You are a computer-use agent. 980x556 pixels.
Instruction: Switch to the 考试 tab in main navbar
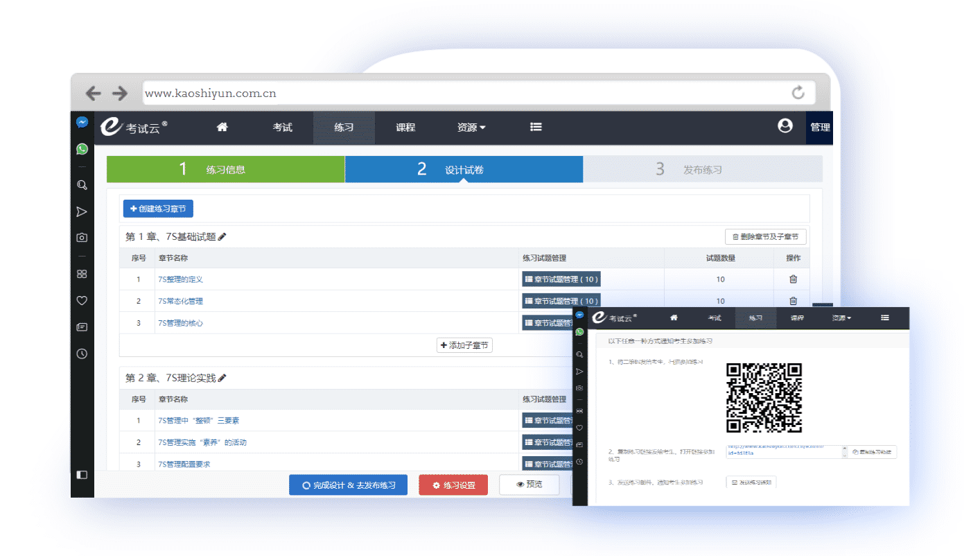(282, 128)
